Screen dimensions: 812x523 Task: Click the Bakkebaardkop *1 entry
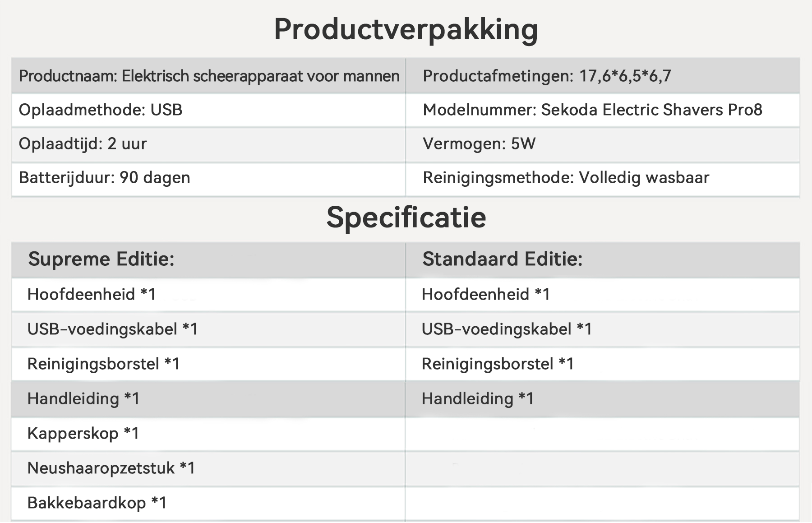pyautogui.click(x=97, y=503)
